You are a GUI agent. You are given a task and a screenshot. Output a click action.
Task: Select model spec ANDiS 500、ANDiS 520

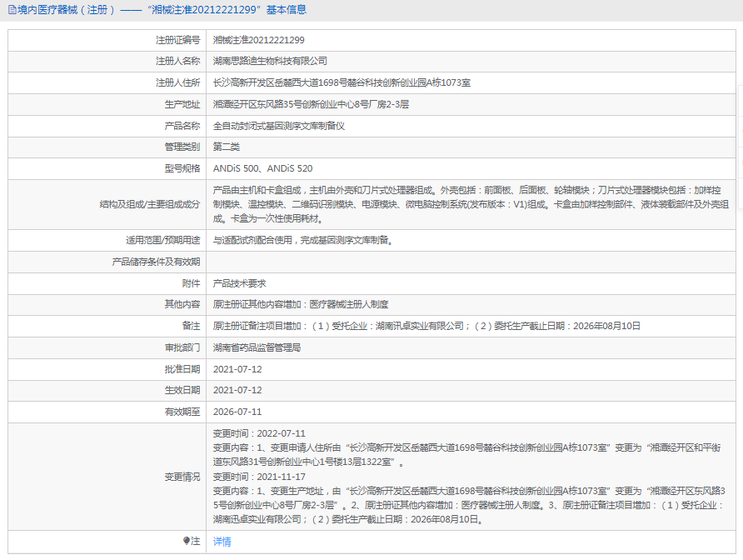tap(262, 169)
